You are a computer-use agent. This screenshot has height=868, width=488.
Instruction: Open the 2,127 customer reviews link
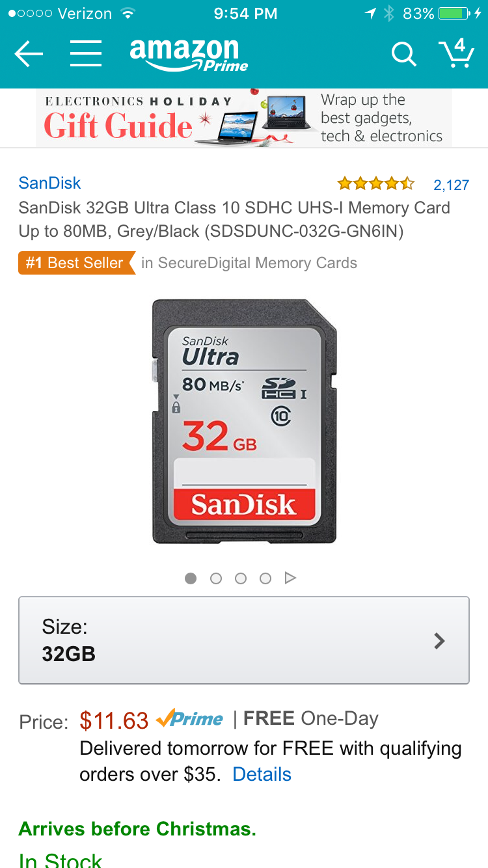[451, 185]
